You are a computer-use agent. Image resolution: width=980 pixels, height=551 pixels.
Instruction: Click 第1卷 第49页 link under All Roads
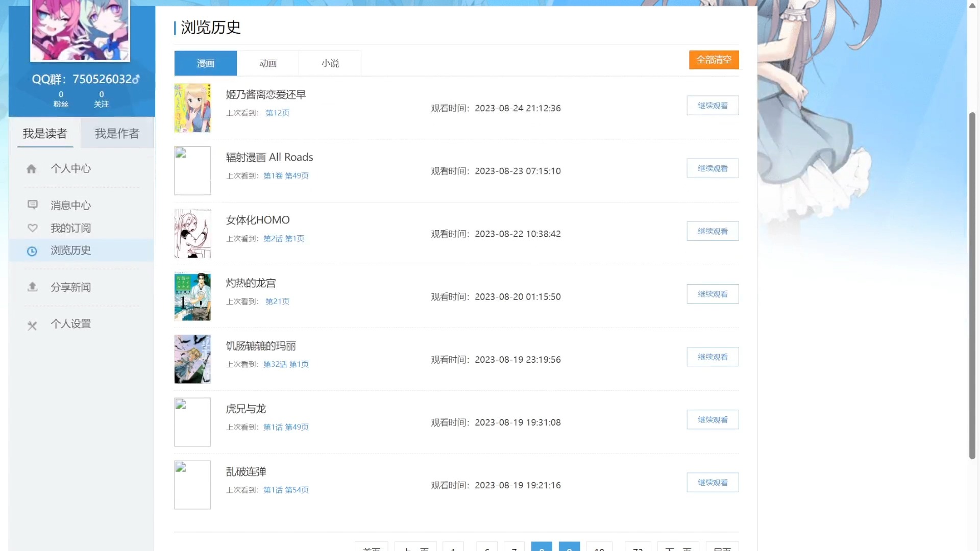tap(286, 176)
